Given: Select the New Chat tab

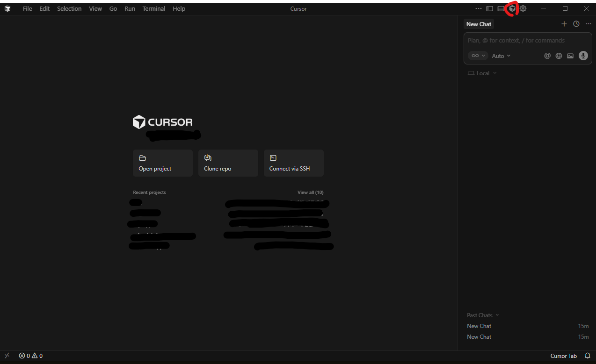Looking at the screenshot, I should click(x=479, y=24).
